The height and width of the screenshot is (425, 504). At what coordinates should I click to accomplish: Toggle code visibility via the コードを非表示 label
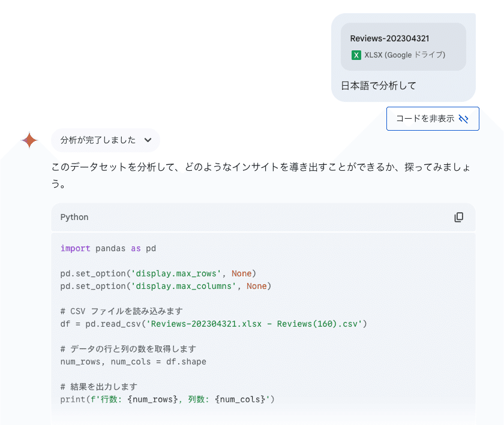tap(425, 119)
